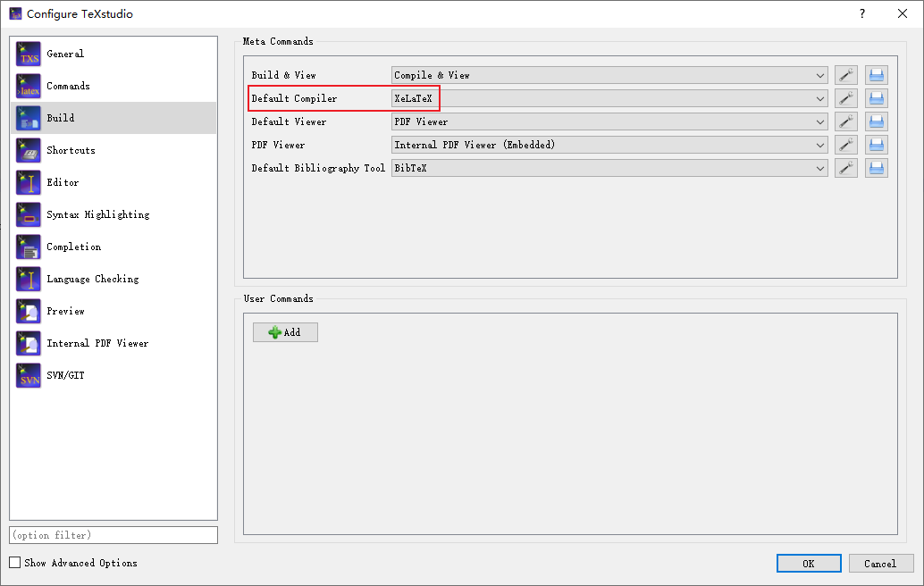
Task: Open the title bar help question mark
Action: tap(862, 13)
